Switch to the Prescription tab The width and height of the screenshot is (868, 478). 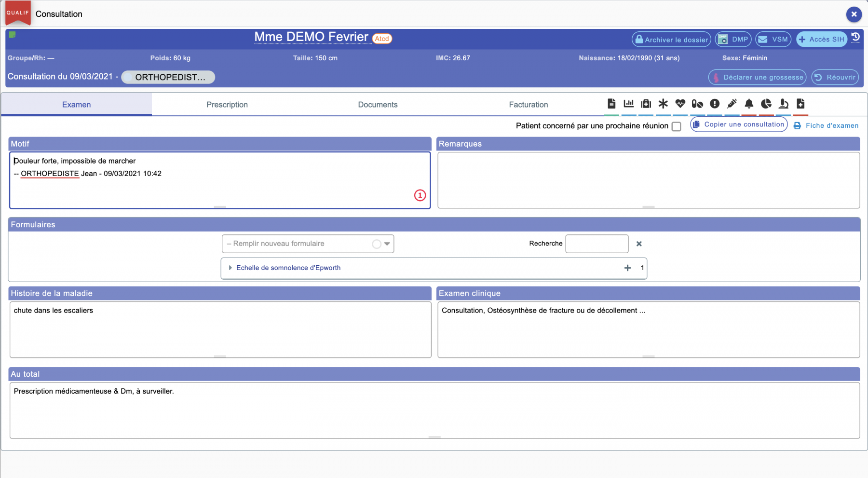coord(227,105)
